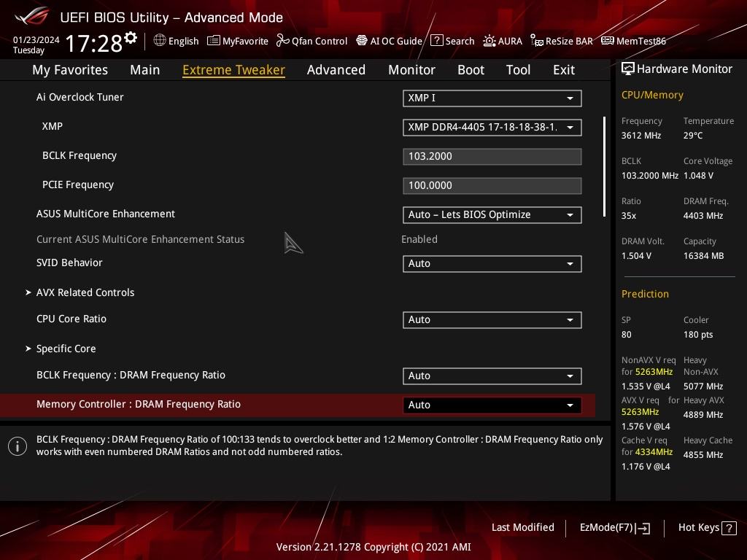Click the 4403 MHz DRAM Freq value
This screenshot has height=560, width=747.
click(x=703, y=216)
